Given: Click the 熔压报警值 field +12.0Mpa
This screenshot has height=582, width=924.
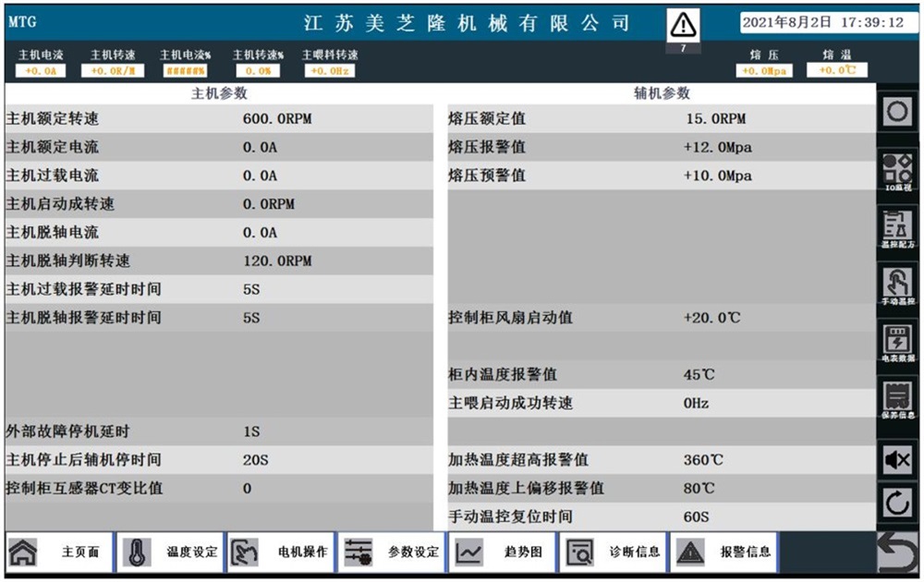Looking at the screenshot, I should pos(717,148).
